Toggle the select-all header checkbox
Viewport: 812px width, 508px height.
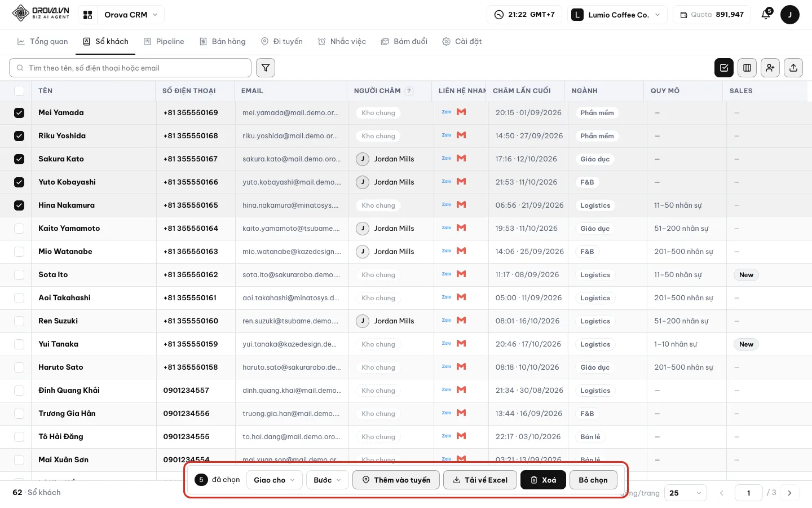[x=19, y=91]
